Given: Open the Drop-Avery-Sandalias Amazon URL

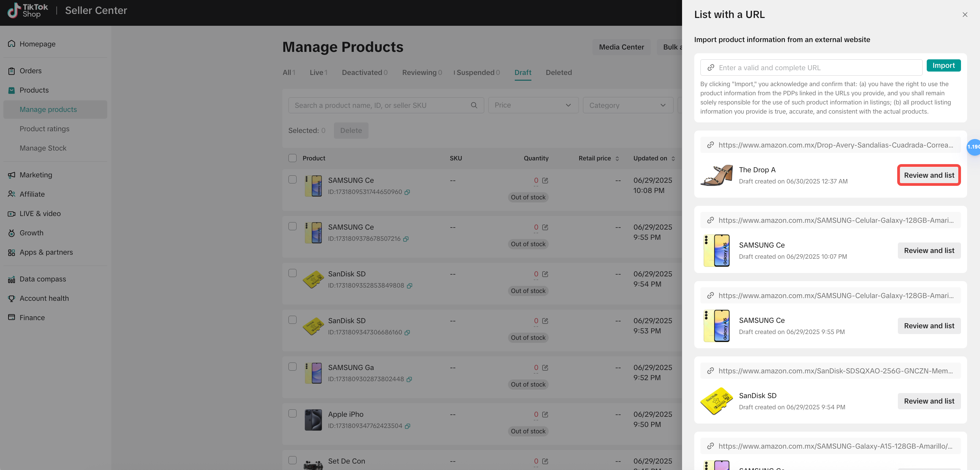Looking at the screenshot, I should [x=830, y=145].
